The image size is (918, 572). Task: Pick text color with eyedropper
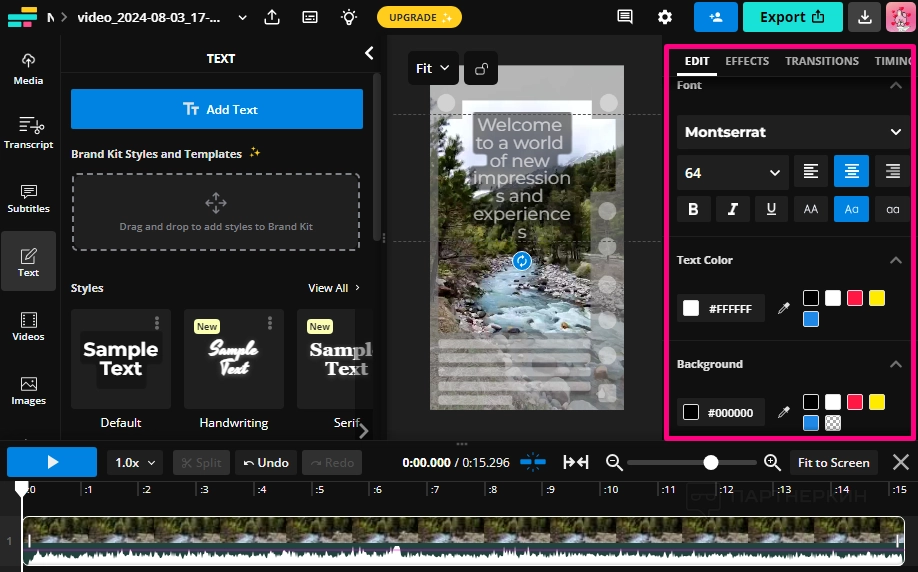[x=784, y=308]
